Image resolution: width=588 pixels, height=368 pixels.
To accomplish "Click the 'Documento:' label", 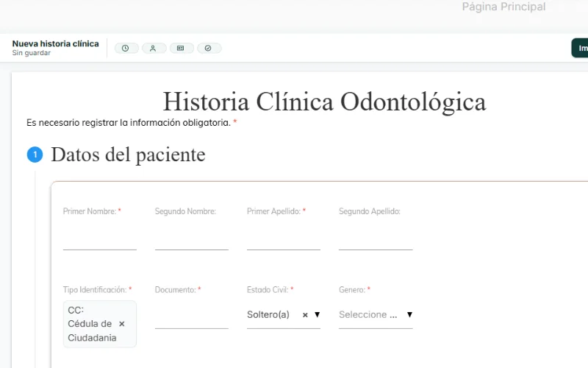I will pos(176,290).
